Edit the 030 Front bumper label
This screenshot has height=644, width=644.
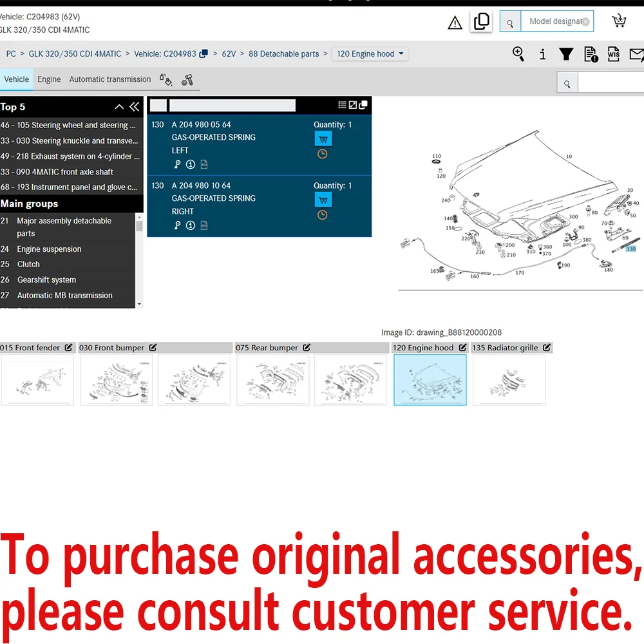click(153, 348)
